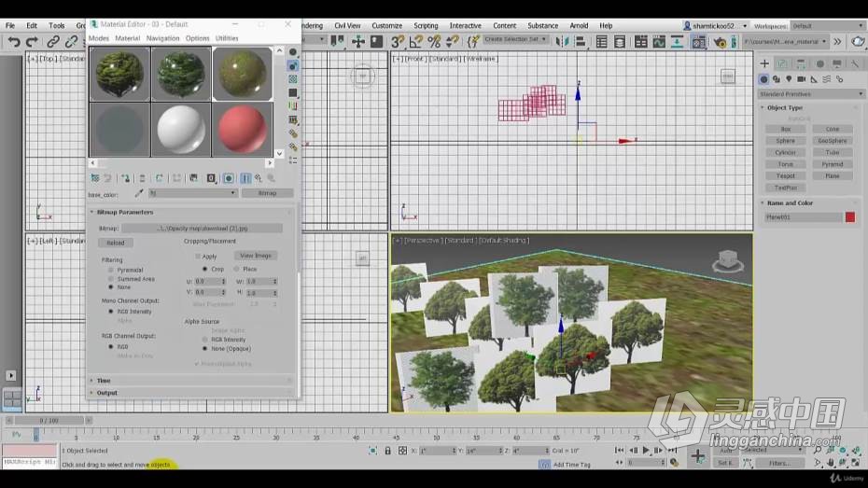Open the Standard Primitives dropdown
868x488 pixels.
point(810,94)
